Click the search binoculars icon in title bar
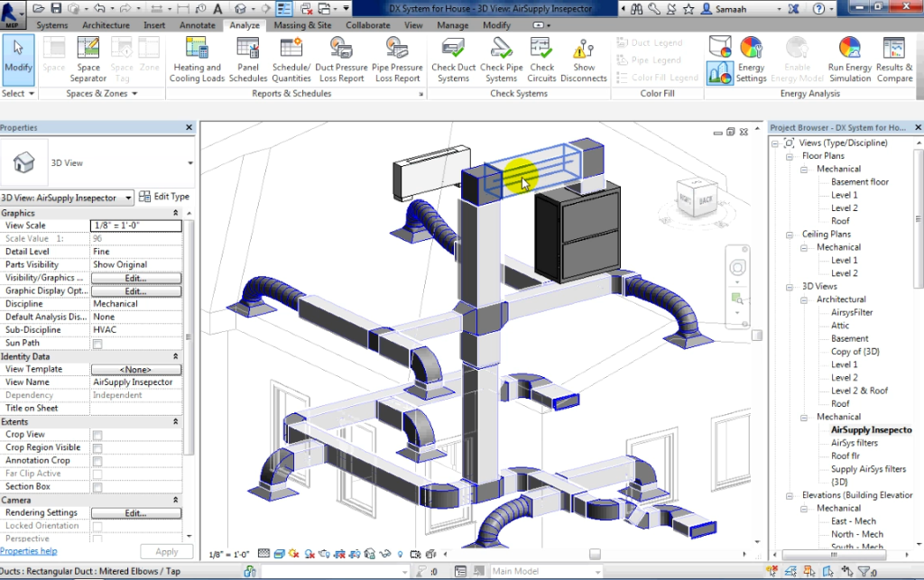The height and width of the screenshot is (580, 924). (x=636, y=9)
